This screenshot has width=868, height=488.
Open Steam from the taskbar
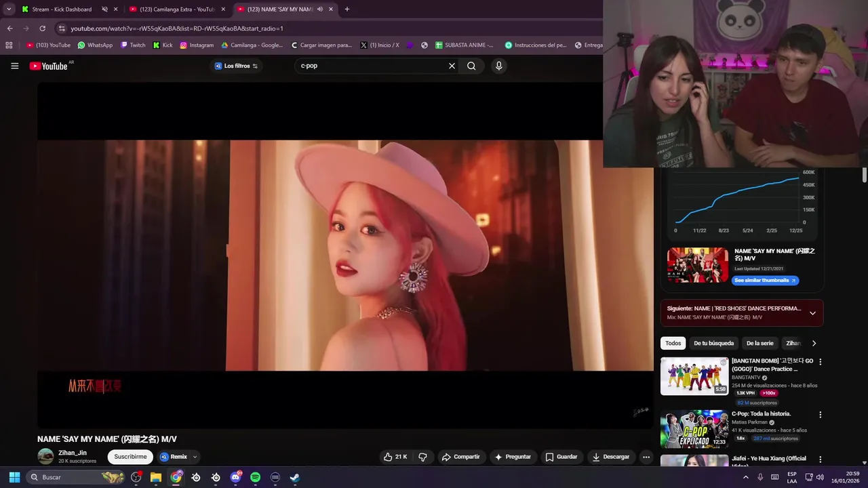tap(295, 477)
